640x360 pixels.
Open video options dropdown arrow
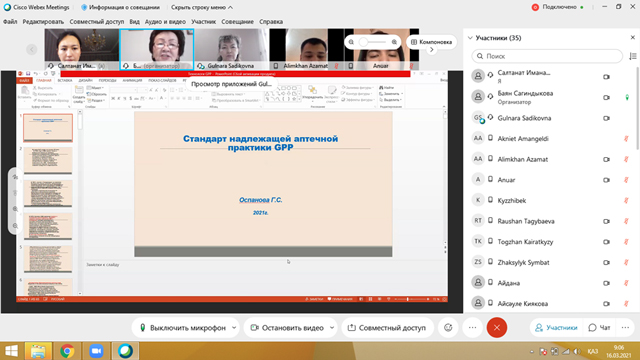[332, 328]
